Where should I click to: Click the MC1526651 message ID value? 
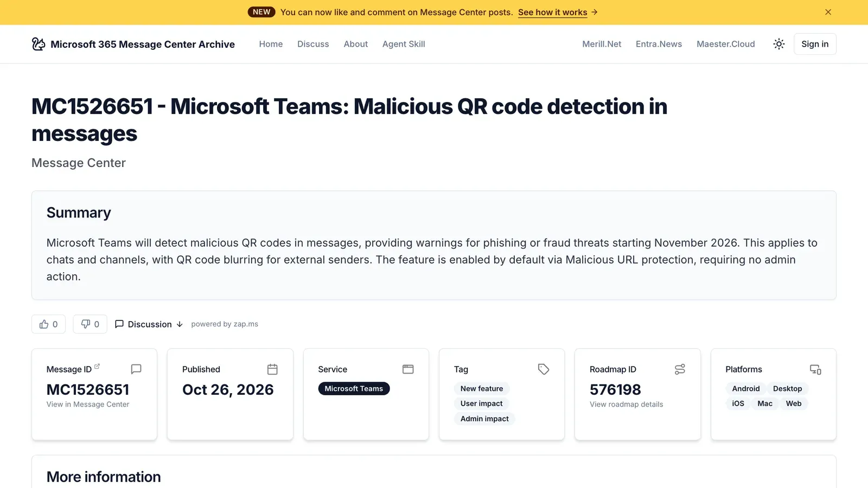(x=88, y=390)
